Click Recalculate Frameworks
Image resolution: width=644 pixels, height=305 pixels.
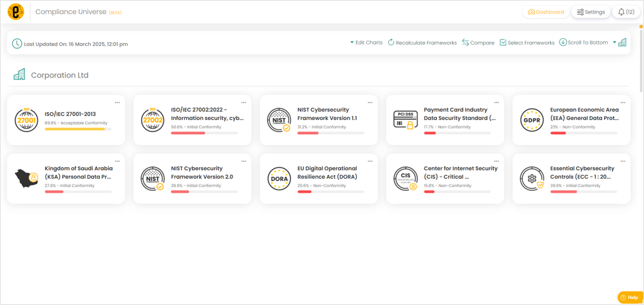pyautogui.click(x=422, y=43)
